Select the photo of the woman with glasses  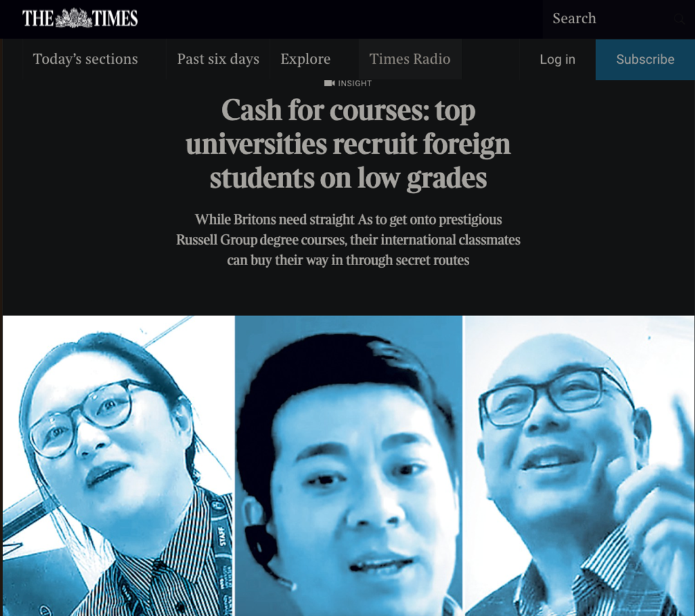(118, 465)
